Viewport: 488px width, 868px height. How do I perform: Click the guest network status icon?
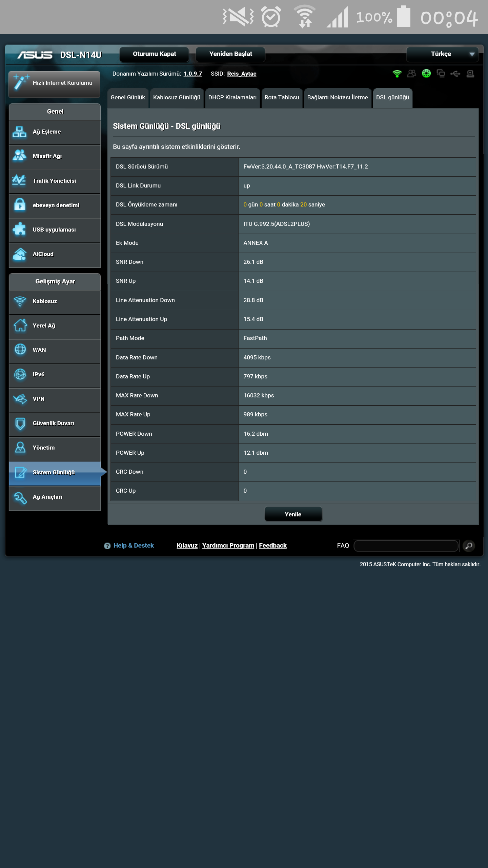pos(411,73)
